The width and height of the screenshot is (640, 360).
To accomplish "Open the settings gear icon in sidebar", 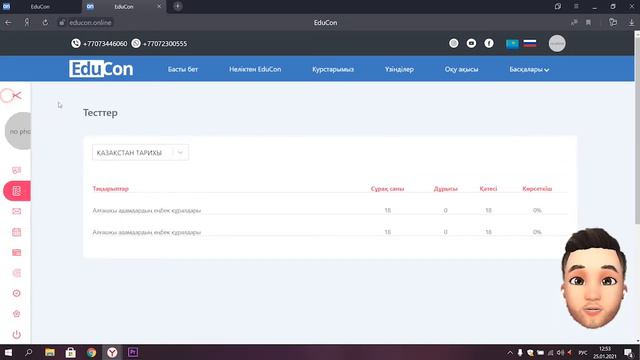I will pos(16,313).
